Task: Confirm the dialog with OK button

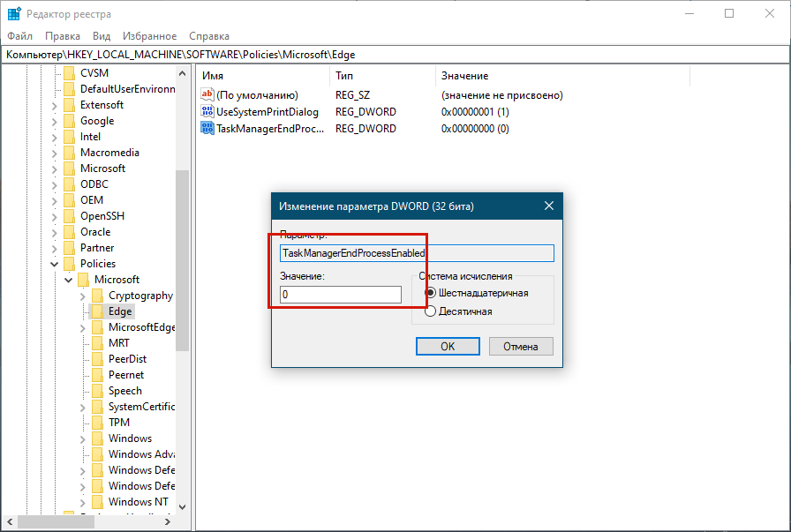Action: 448,347
